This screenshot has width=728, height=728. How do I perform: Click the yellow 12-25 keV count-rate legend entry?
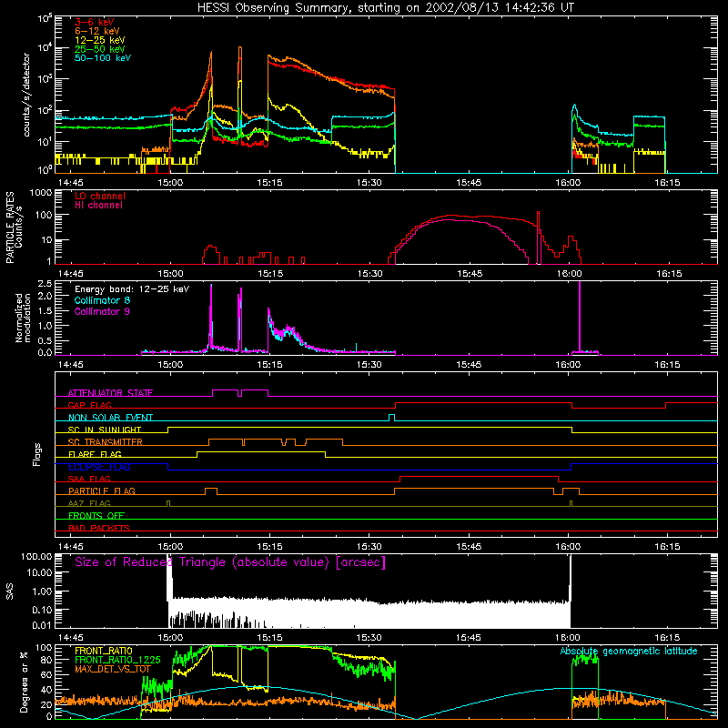(100, 40)
